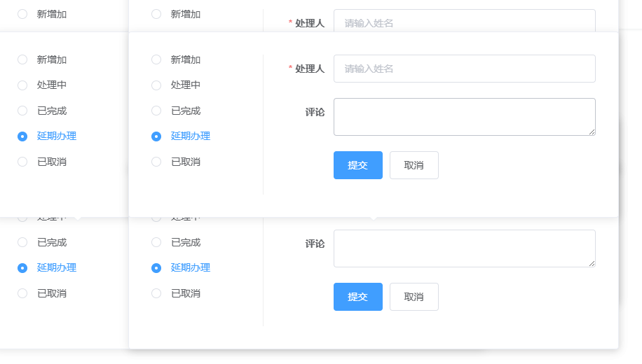
Task: Focus partially hidden 处理人 input behind front popover
Action: coord(464,21)
